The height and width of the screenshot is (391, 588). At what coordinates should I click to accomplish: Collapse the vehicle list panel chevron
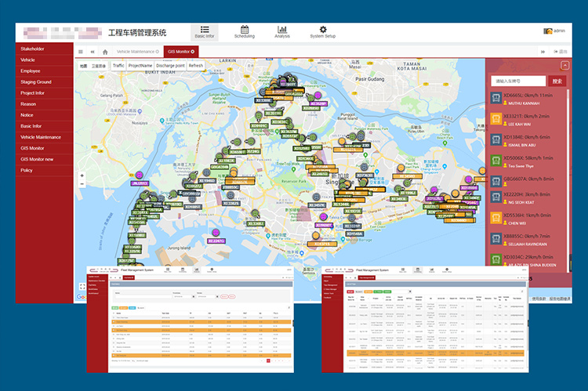564,66
